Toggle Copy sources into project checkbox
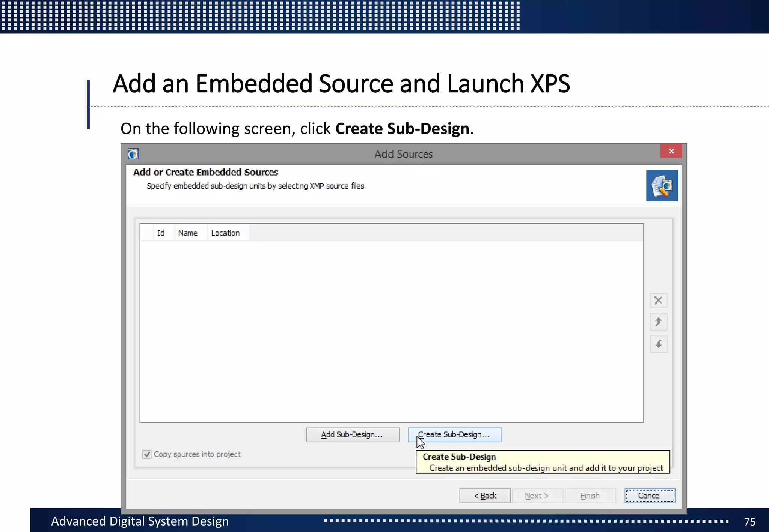 pos(147,454)
